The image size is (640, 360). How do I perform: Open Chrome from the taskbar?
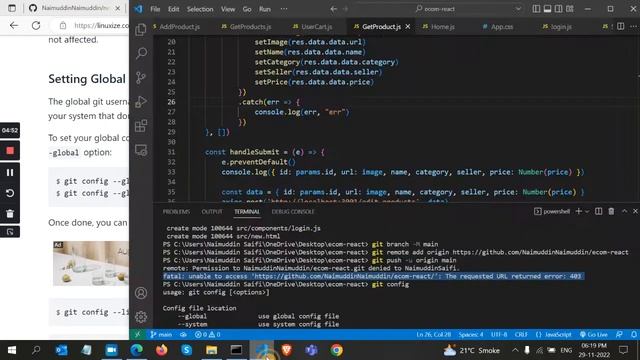pos(336,350)
